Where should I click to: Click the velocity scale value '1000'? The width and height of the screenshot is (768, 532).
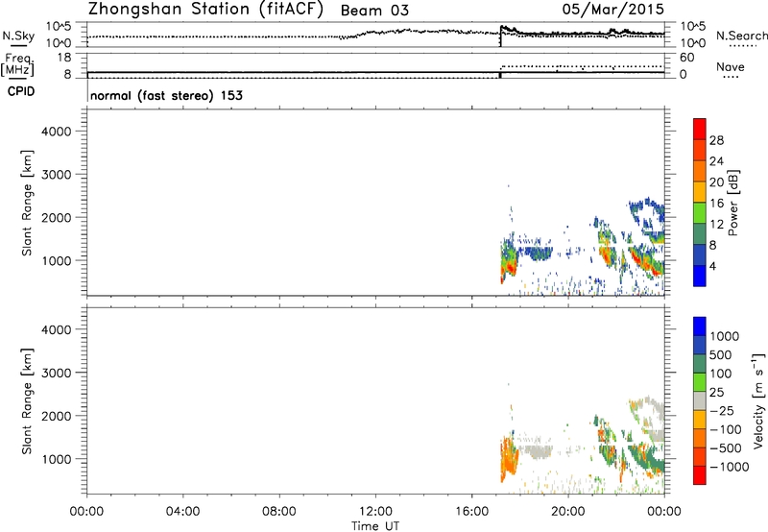pos(725,336)
